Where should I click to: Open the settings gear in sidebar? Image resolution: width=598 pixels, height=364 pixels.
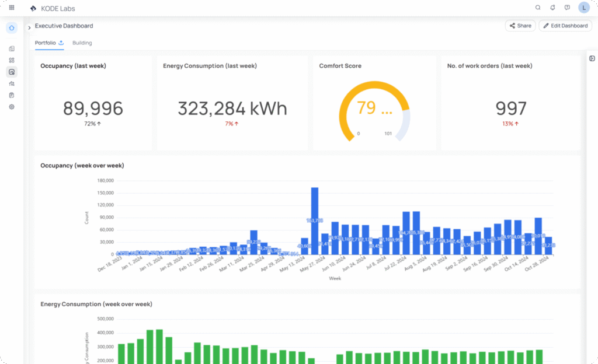click(12, 107)
